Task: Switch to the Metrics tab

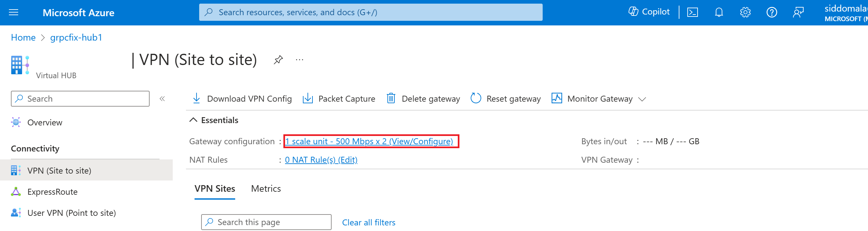Action: [x=266, y=188]
